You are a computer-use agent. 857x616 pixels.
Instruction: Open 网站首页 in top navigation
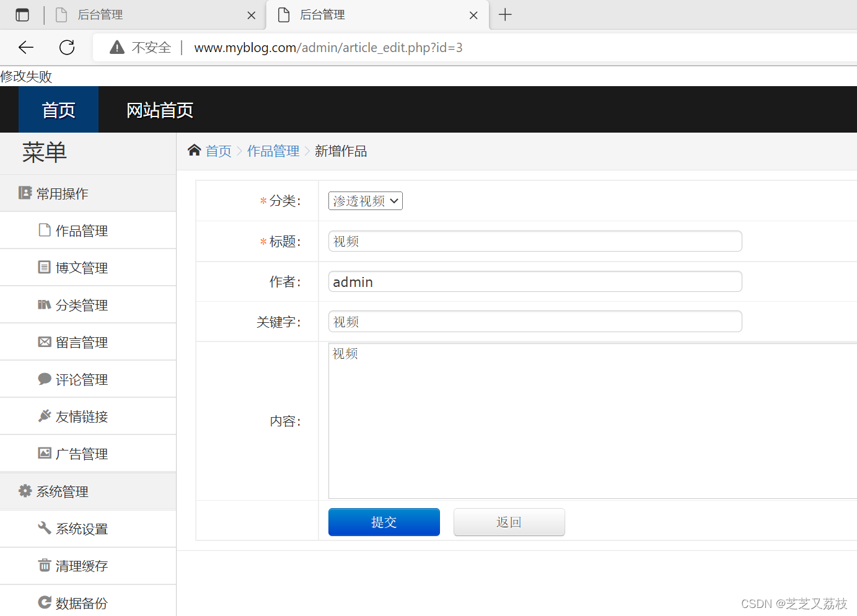(x=160, y=110)
